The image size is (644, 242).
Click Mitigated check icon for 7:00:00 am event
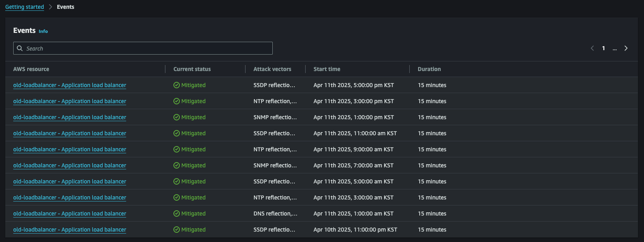tap(177, 165)
